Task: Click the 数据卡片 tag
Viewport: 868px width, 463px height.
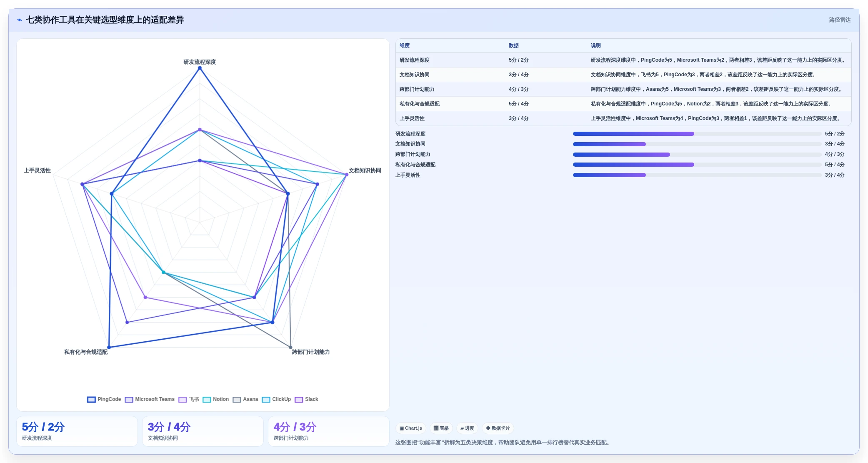Action: click(498, 428)
